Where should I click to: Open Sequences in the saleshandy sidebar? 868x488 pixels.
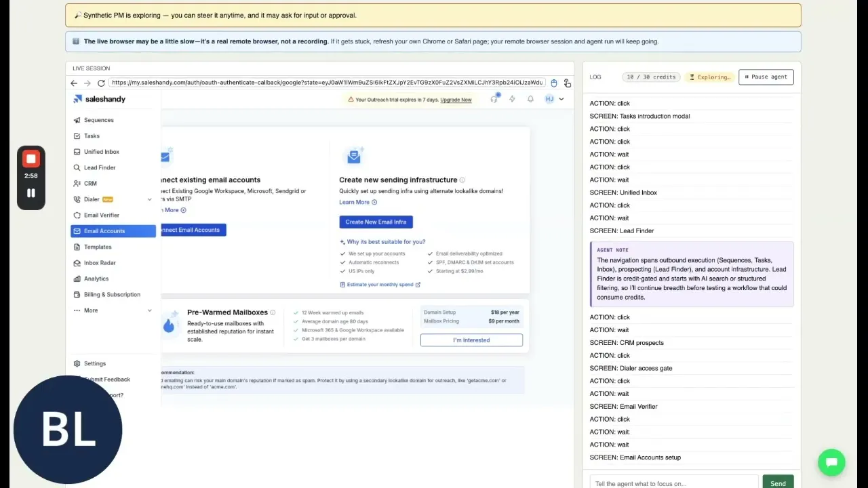tap(98, 120)
